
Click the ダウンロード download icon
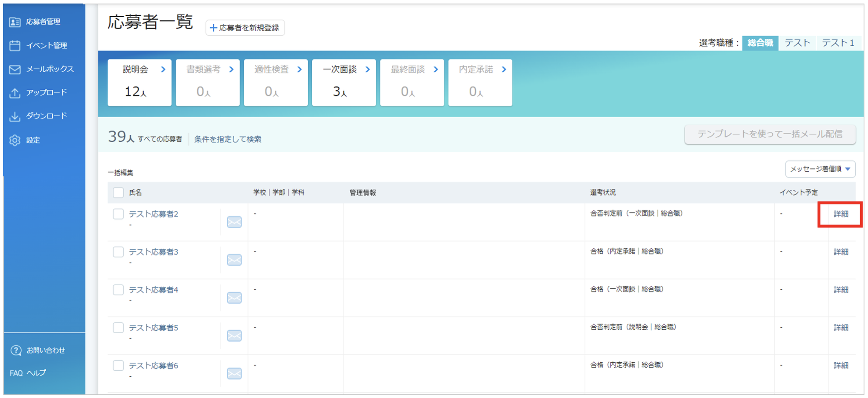click(15, 116)
